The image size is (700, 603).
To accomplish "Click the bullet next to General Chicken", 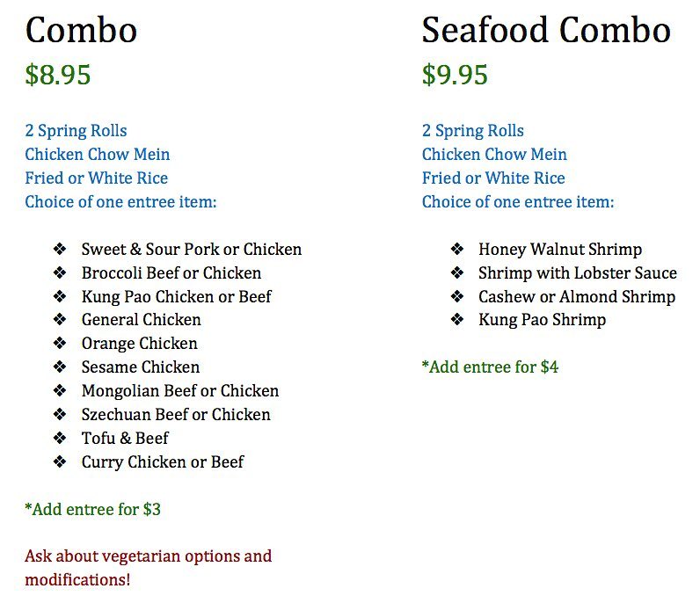I will click(60, 320).
